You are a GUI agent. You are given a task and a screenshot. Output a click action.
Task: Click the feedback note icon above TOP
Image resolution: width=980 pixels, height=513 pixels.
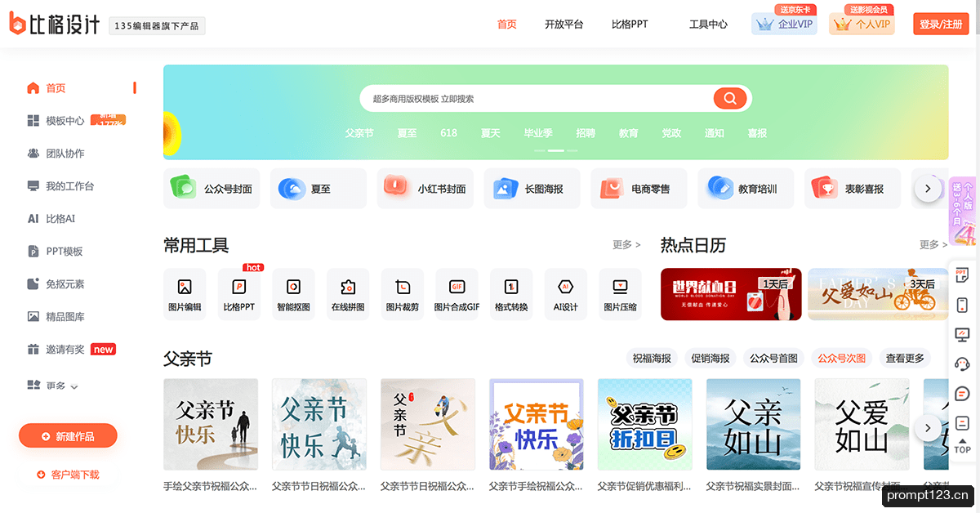coord(962,423)
